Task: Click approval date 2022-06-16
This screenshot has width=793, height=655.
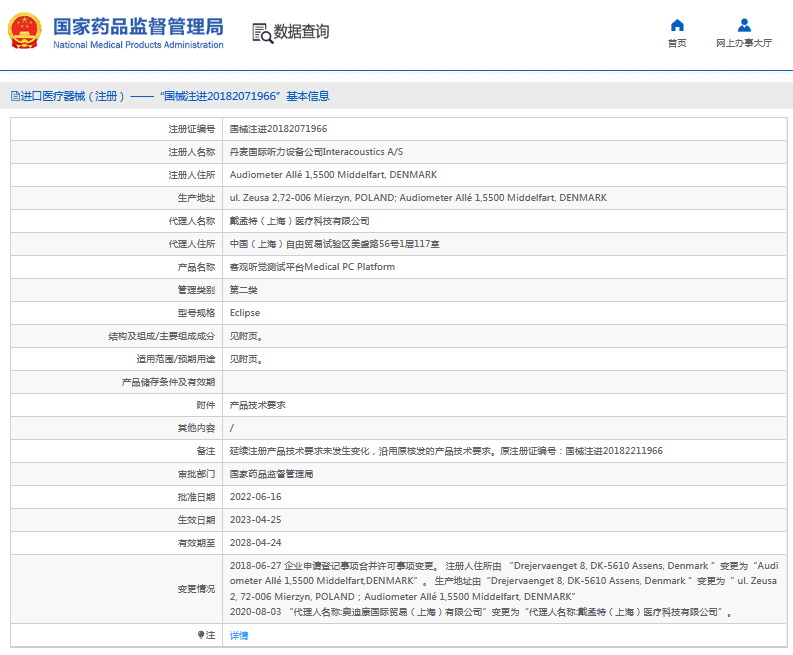Action: pyautogui.click(x=255, y=497)
